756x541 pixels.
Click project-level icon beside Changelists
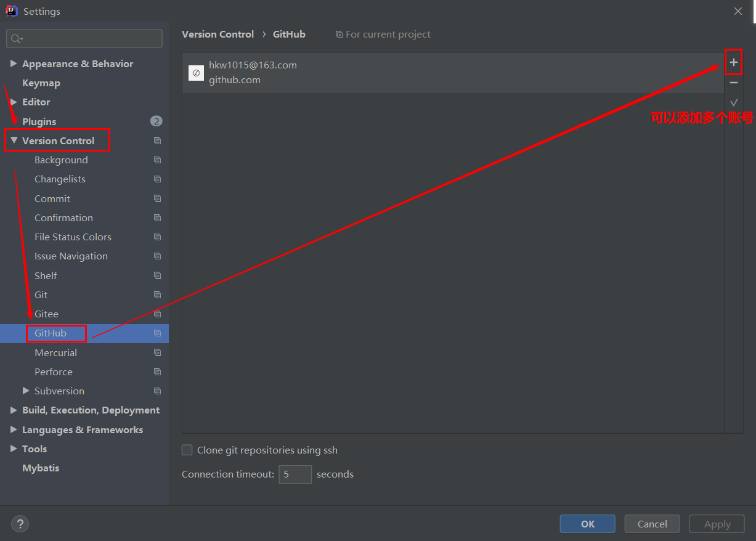click(158, 179)
